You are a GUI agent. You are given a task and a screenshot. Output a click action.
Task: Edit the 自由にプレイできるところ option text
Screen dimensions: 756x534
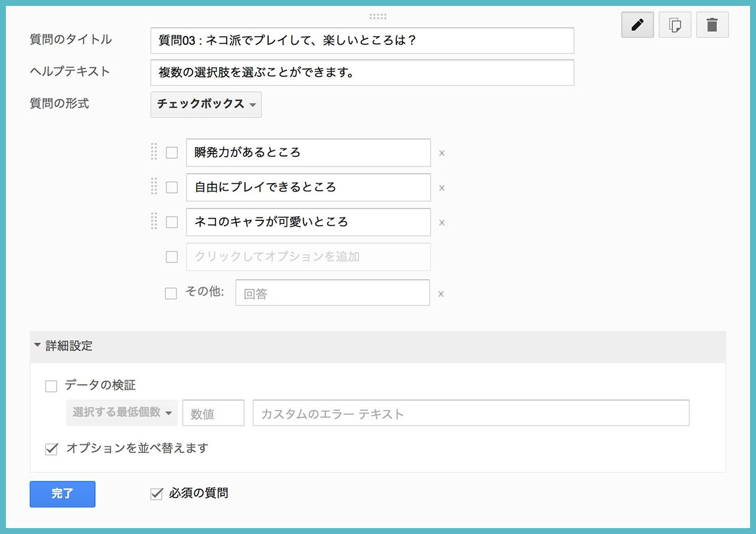pos(308,187)
